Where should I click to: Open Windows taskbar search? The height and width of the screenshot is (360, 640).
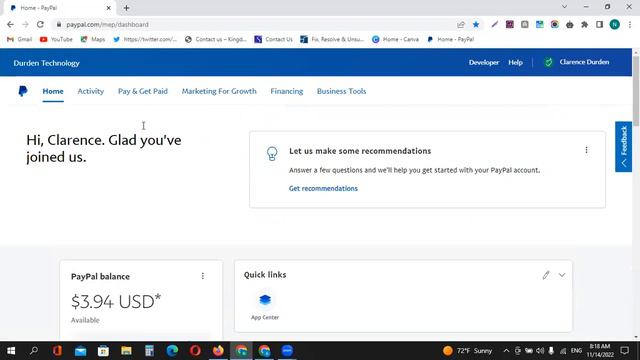point(34,351)
